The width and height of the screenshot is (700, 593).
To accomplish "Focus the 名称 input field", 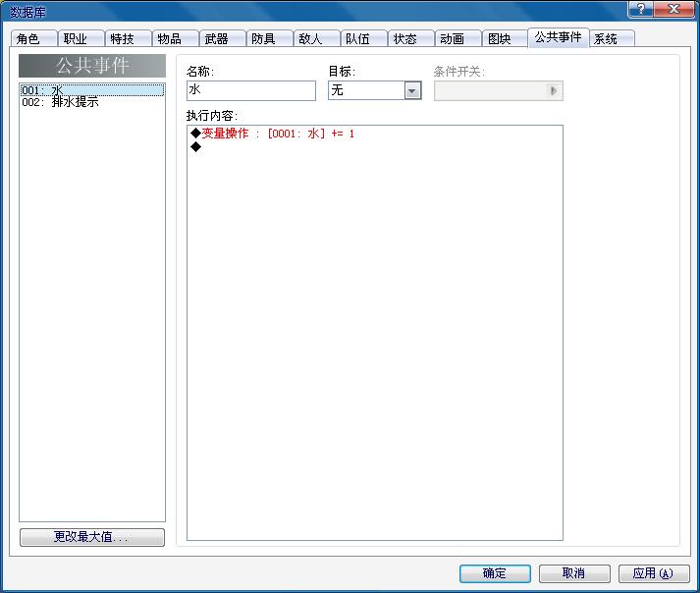I will 251,90.
